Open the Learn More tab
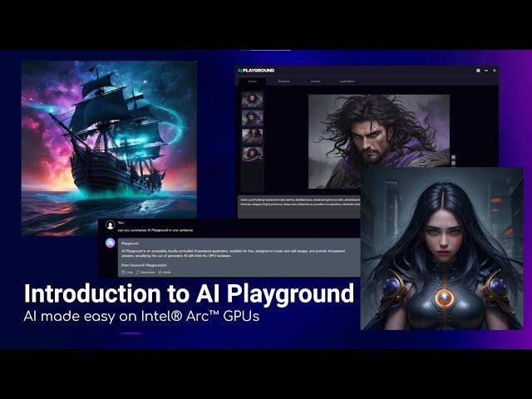Viewport: 532px width, 399px height. pos(347,81)
